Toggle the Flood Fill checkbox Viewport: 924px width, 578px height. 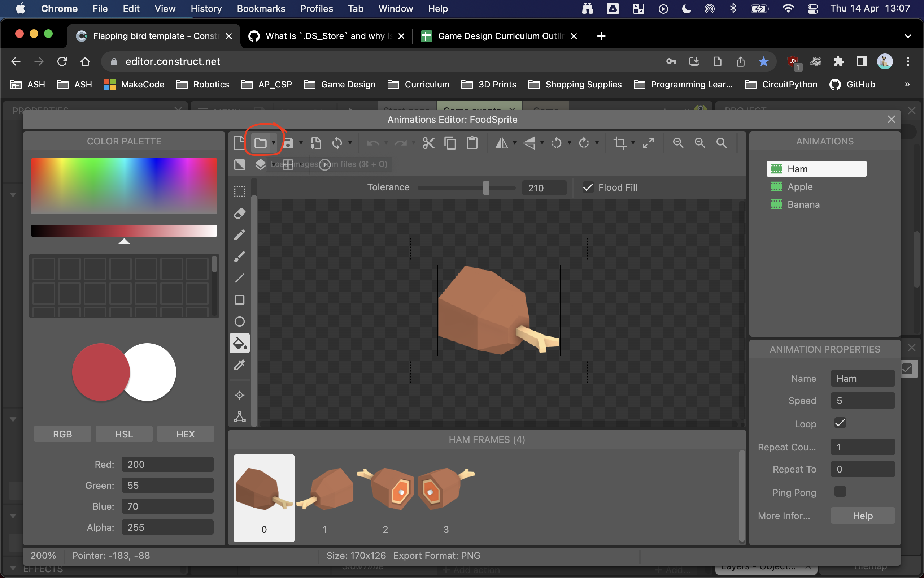pyautogui.click(x=588, y=187)
